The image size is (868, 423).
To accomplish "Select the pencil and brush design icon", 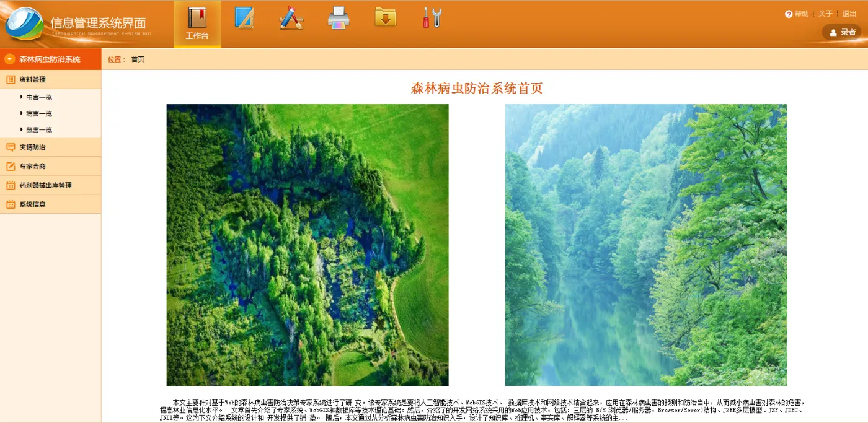I will [291, 18].
